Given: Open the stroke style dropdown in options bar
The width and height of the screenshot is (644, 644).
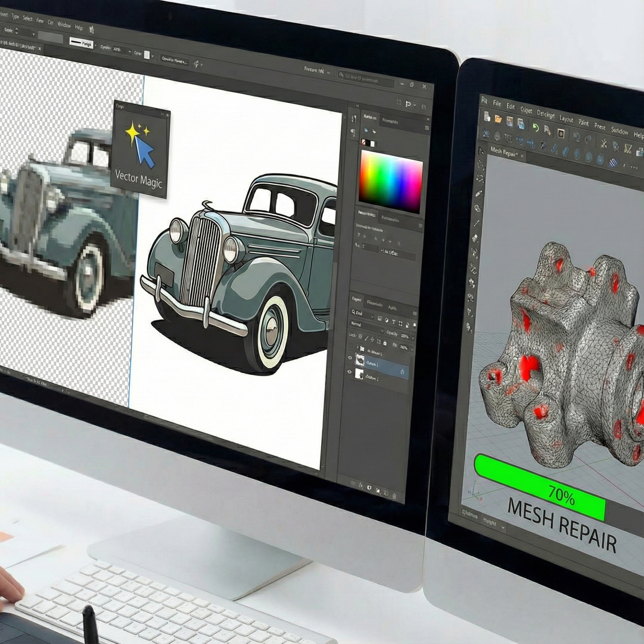Looking at the screenshot, I should [x=96, y=45].
